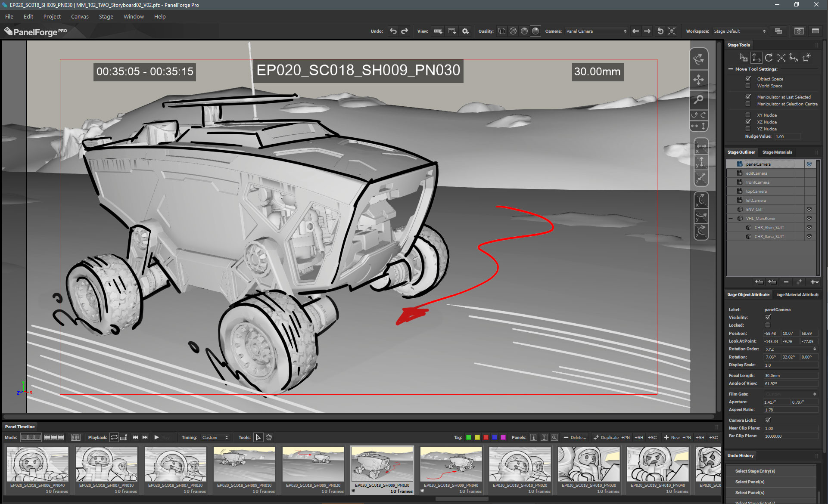Select the fully shaded sphere quality mode

(x=535, y=31)
